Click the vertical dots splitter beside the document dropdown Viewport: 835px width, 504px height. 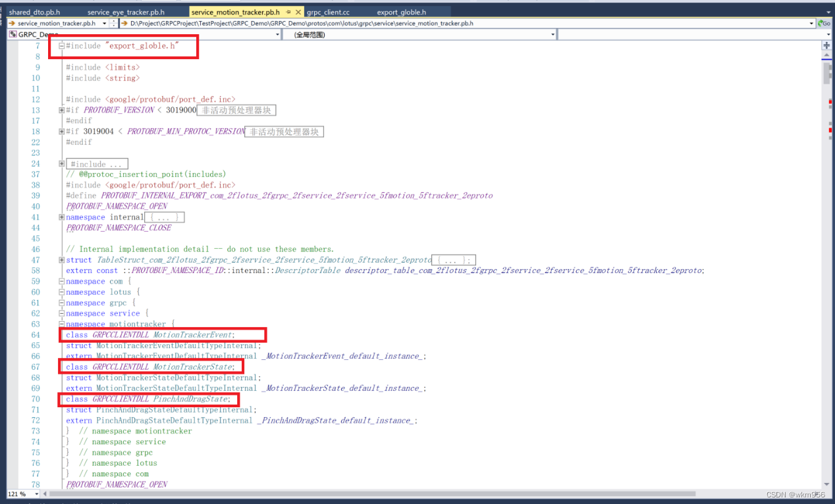point(113,23)
